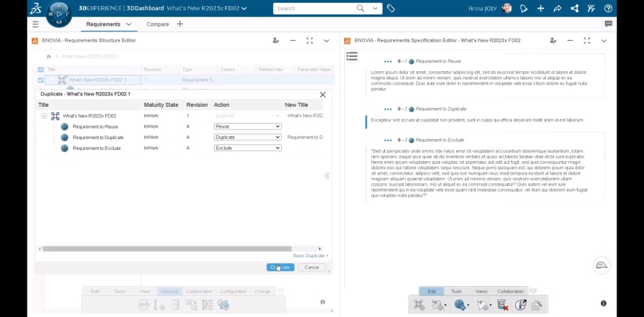Click the scrollbar right arrow in Duplicate dialog
Image resolution: width=644 pixels, height=317 pixels.
[x=319, y=248]
